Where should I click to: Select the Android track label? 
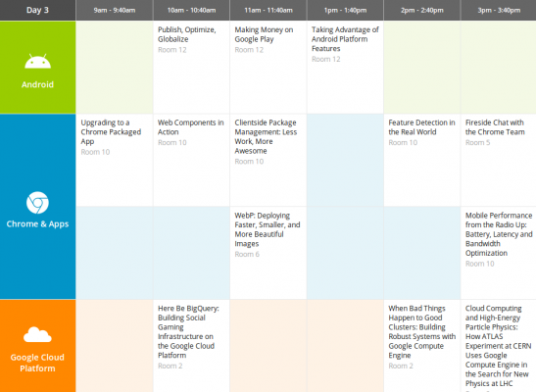click(37, 84)
